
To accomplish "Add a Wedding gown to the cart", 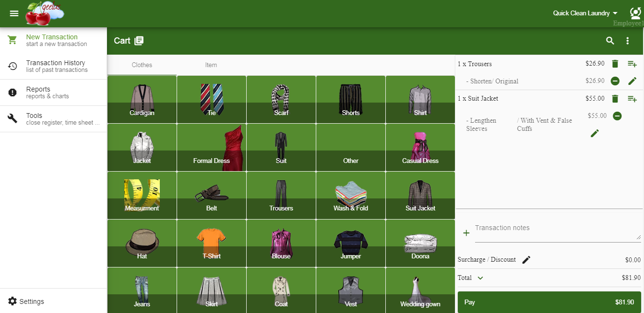I will click(420, 291).
